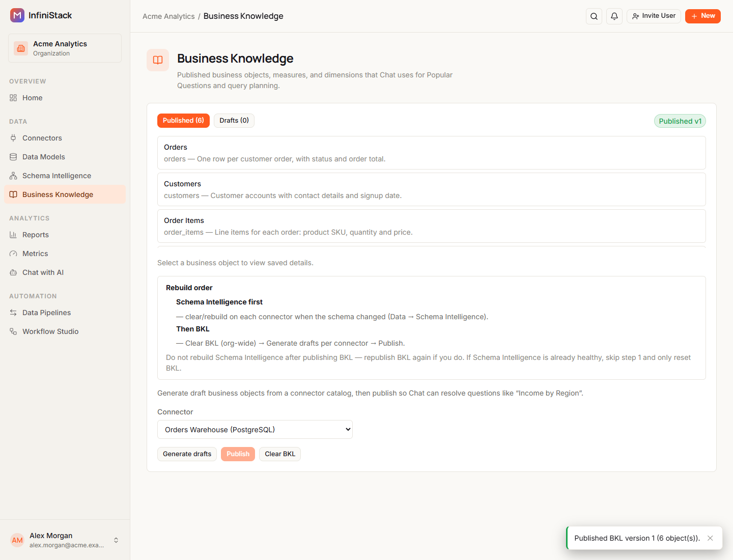This screenshot has height=560, width=733.
Task: Click the Acme Analytics organization icon
Action: pos(21,48)
